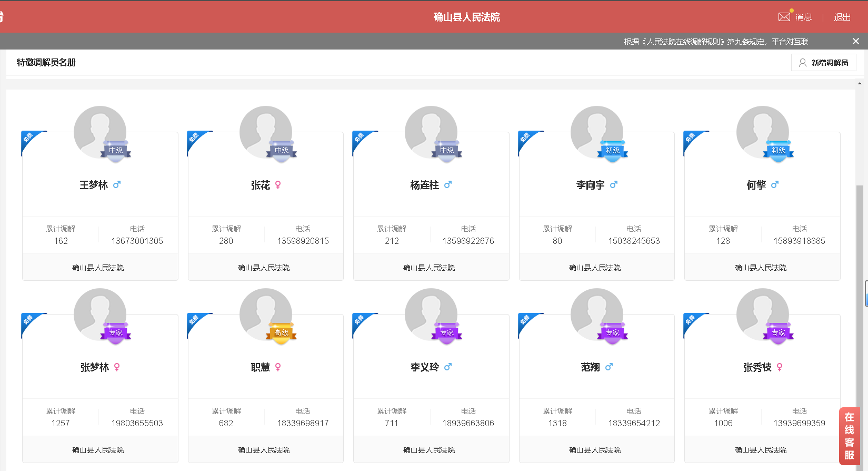Click the 专家 badge on 范翔's card
868x471 pixels.
point(613,333)
